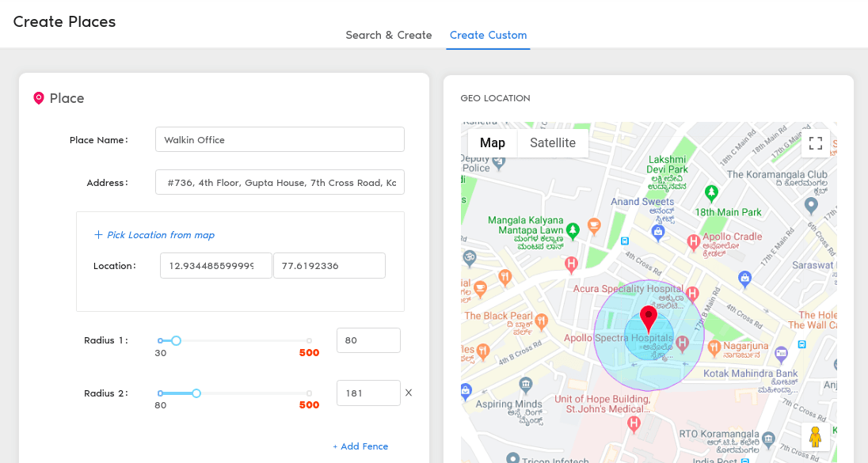Viewport: 868px width, 463px height.
Task: Select the Create Custom tab
Action: 488,35
